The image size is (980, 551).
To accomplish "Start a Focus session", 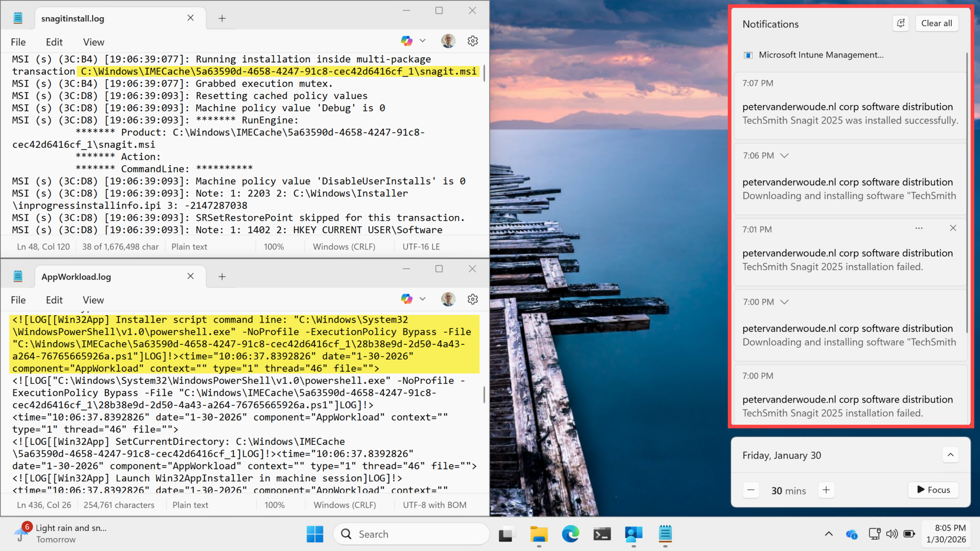I will (x=933, y=490).
